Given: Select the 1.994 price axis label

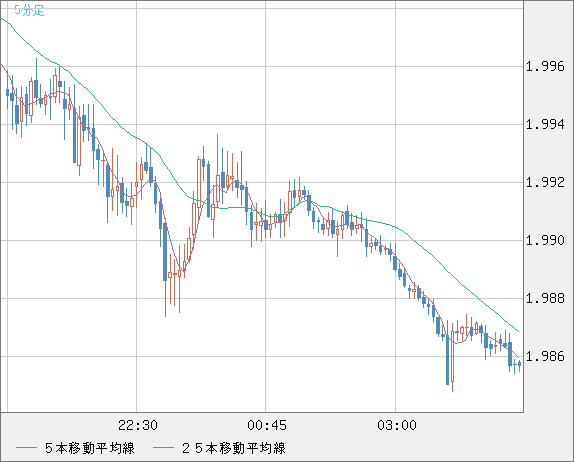Looking at the screenshot, I should [545, 124].
